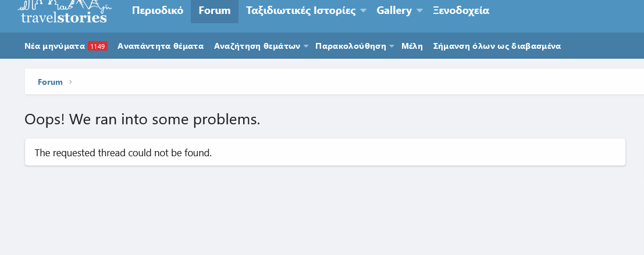Screen dimensions: 644x255
Task: Click the Νέα μηνύματα link
Action: click(55, 46)
